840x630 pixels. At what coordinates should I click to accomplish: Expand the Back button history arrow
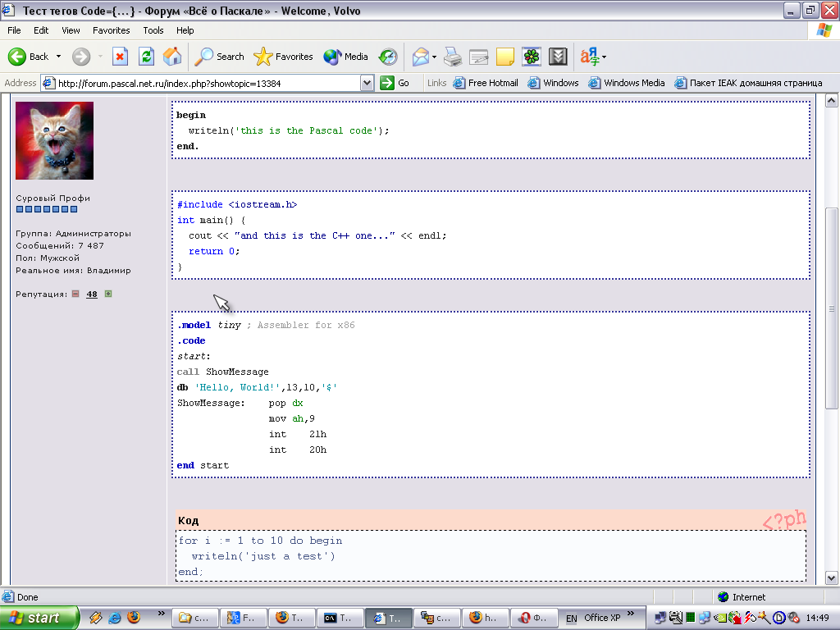pyautogui.click(x=58, y=57)
